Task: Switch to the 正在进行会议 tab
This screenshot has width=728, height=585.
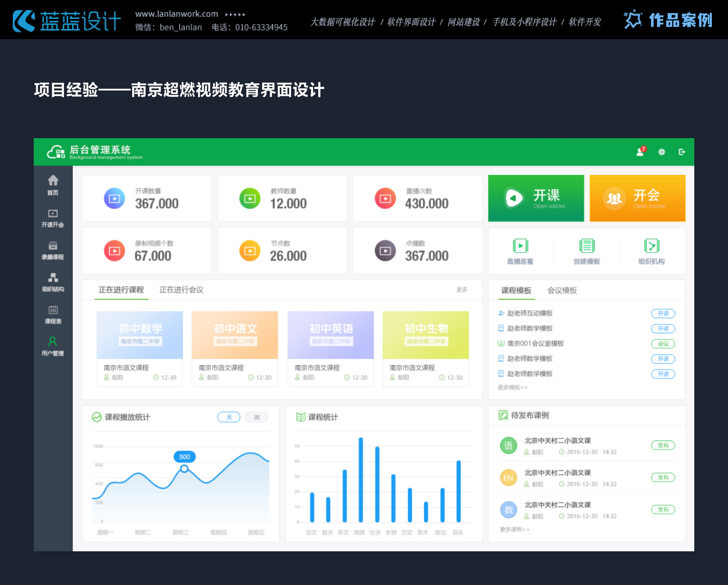Action: pyautogui.click(x=181, y=290)
